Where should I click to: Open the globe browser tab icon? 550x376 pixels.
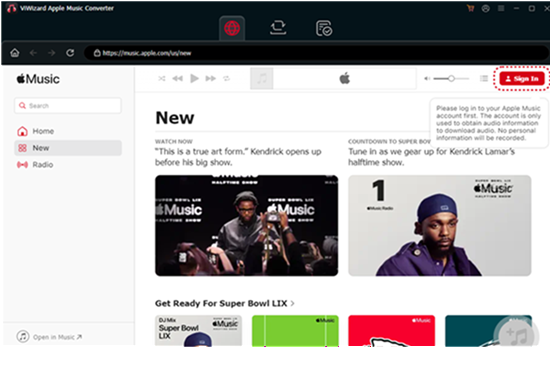[x=232, y=28]
